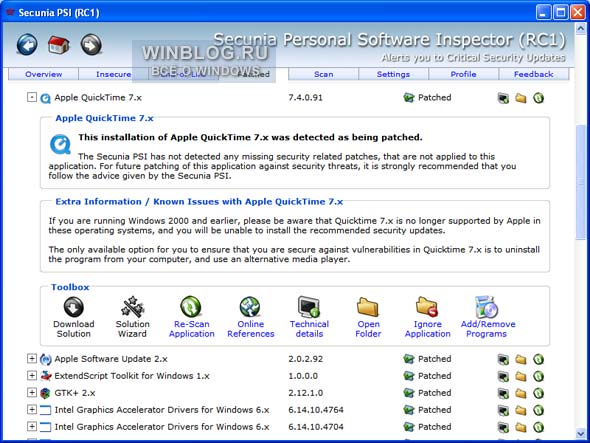Expand Apple Software Update 2.x entry
590x443 pixels.
(32, 358)
